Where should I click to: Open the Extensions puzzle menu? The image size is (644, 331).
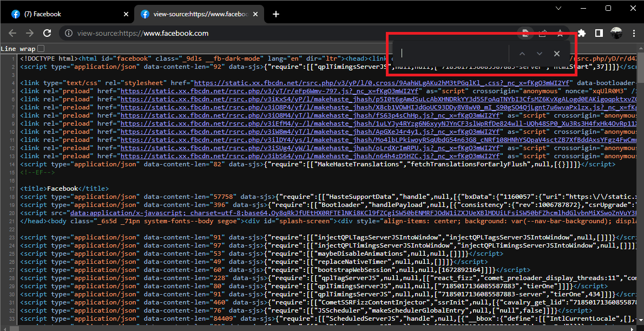point(582,33)
